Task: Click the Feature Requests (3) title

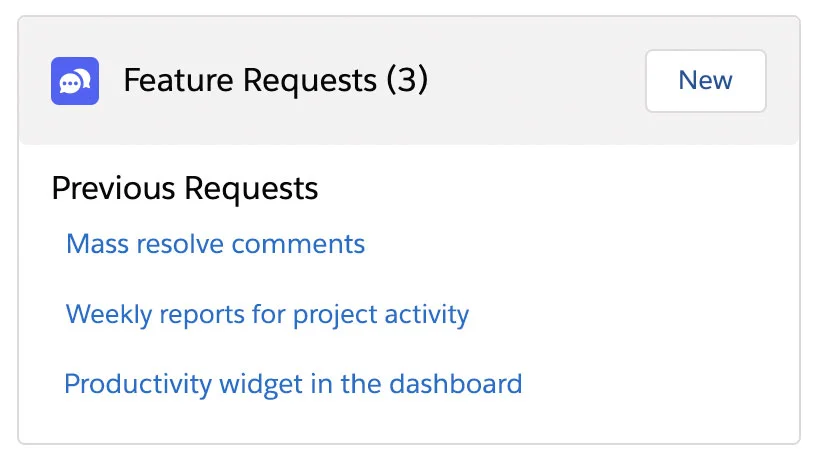Action: pyautogui.click(x=275, y=81)
